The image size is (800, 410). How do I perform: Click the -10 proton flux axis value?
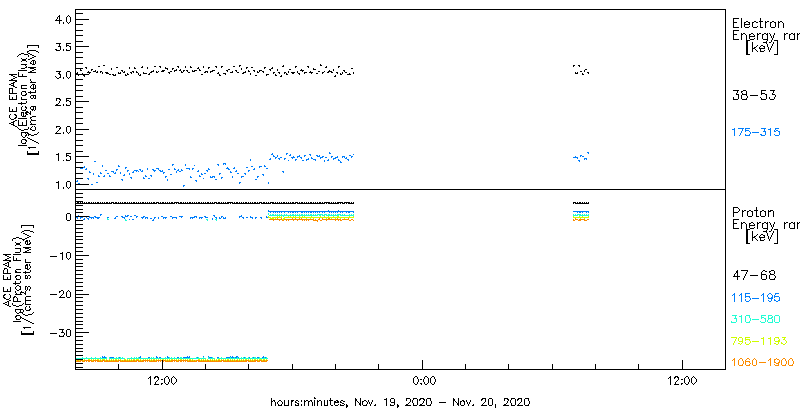coord(62,256)
